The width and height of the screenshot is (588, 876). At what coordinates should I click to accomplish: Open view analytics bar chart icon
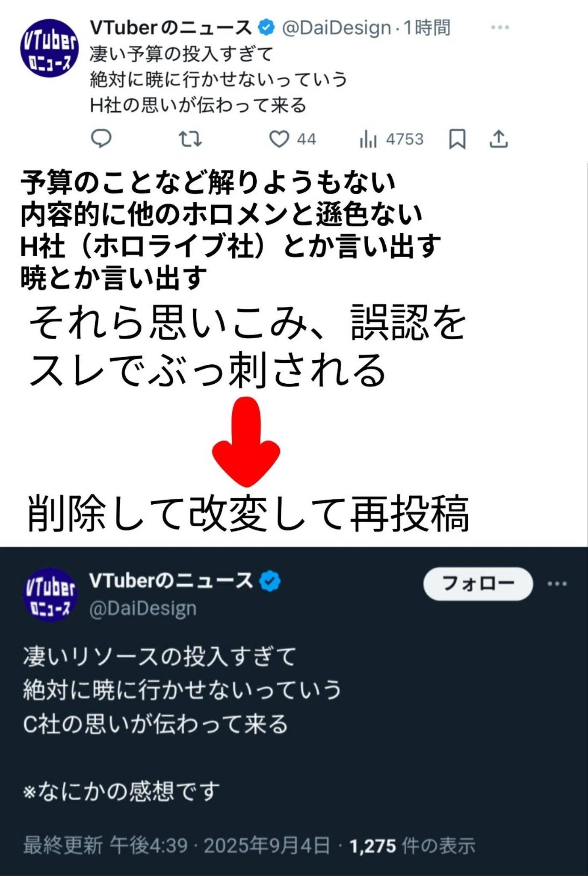pos(368,139)
